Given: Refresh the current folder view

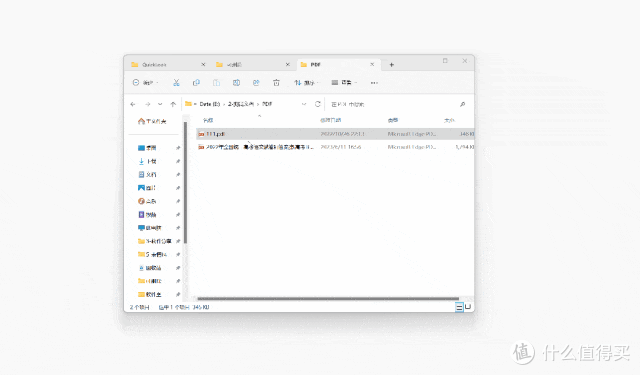Looking at the screenshot, I should [x=318, y=104].
